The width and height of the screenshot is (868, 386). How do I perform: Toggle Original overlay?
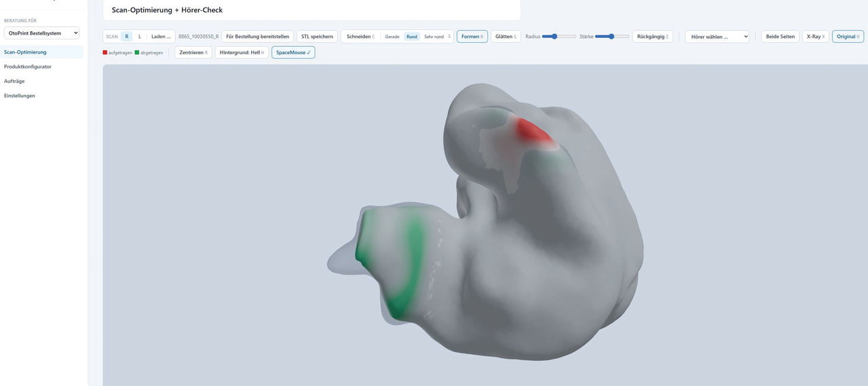pos(848,37)
